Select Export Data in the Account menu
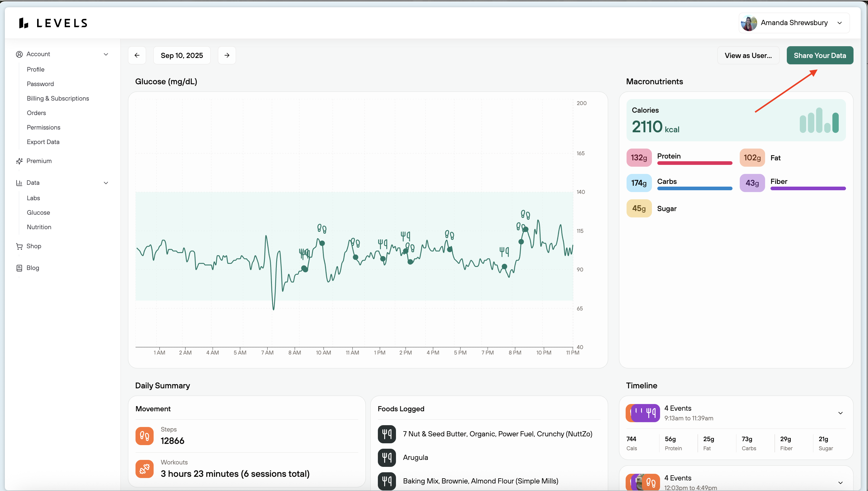The height and width of the screenshot is (491, 868). click(43, 142)
